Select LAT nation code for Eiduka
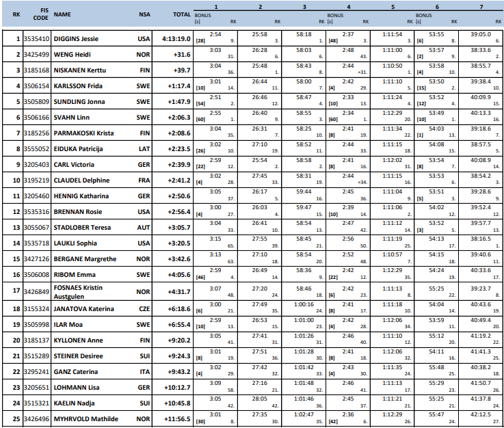Screen dimensions: 504x428 pyautogui.click(x=144, y=149)
